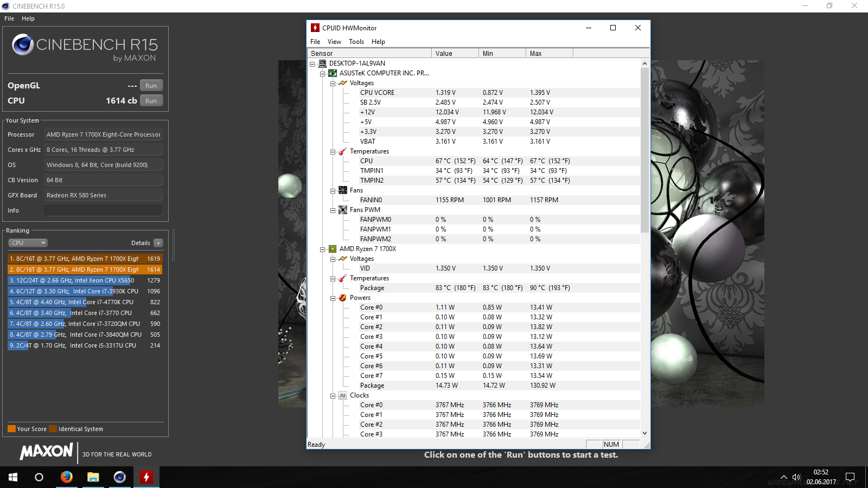The height and width of the screenshot is (488, 868).
Task: Click the Cinebench R15 logo
Action: [x=85, y=48]
